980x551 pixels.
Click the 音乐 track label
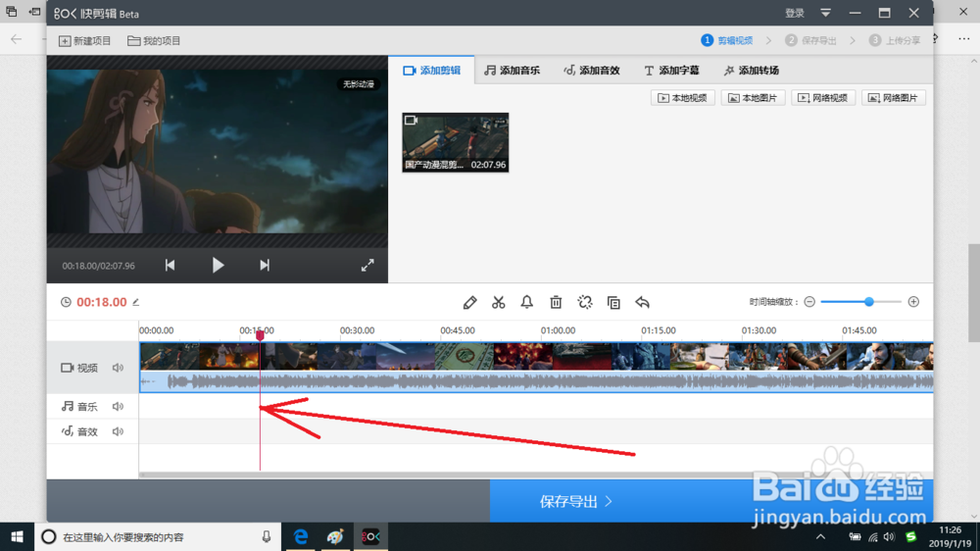click(79, 407)
